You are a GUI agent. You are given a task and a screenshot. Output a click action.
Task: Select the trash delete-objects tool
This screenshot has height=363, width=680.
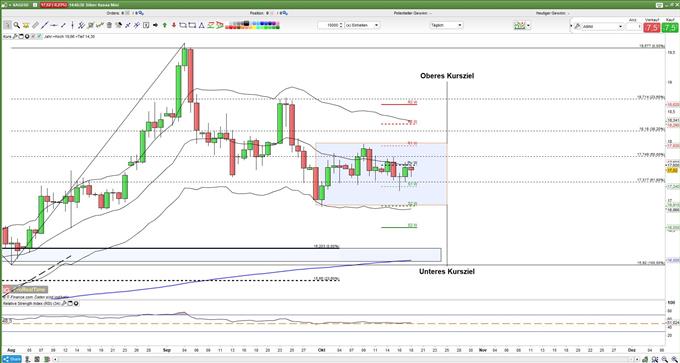pos(109,25)
